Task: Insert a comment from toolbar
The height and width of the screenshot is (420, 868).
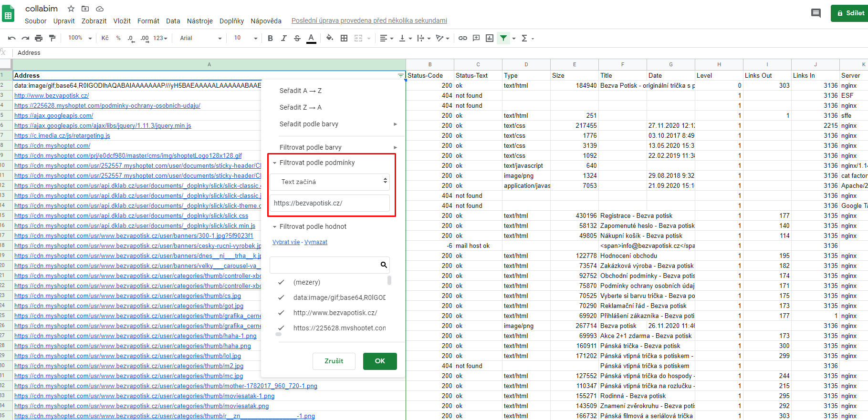Action: point(476,38)
